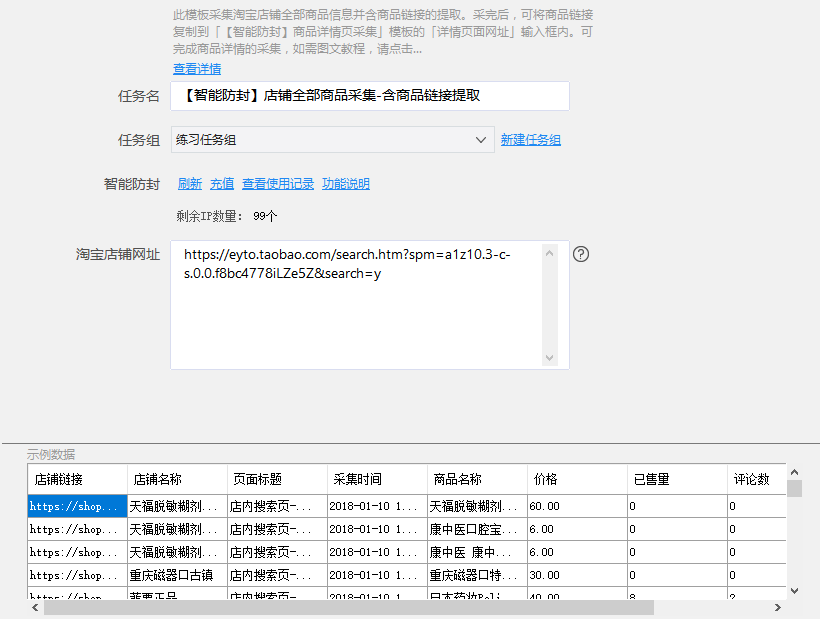Click the 新建任务组 link
This screenshot has width=820, height=619.
531,140
